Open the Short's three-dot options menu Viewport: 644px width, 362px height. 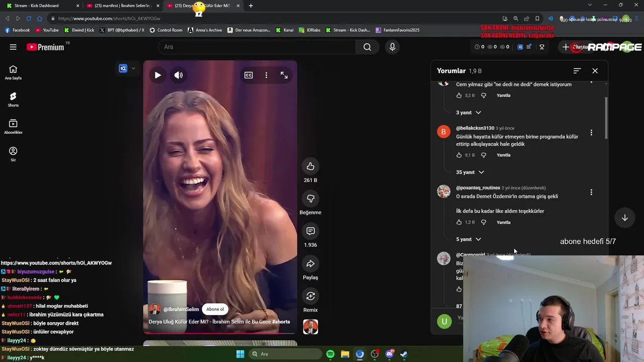click(x=266, y=75)
